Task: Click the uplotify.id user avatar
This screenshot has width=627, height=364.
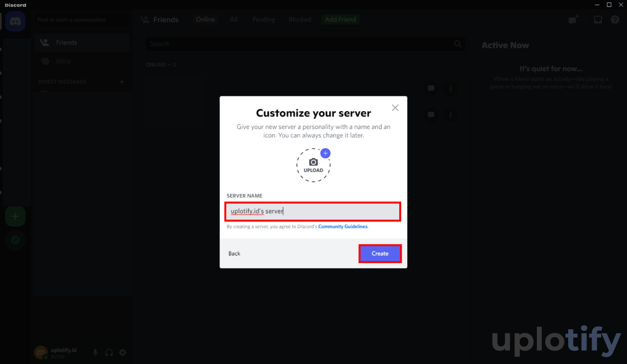Action: click(x=41, y=352)
